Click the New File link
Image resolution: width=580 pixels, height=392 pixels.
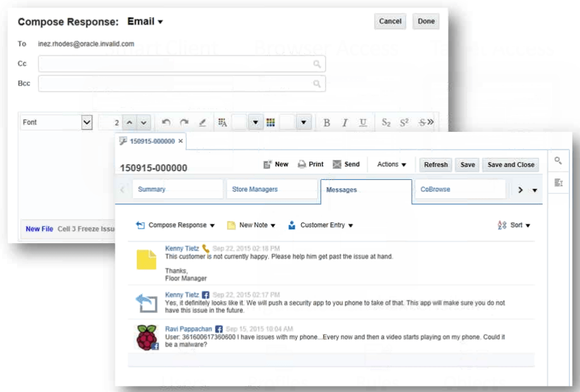40,230
